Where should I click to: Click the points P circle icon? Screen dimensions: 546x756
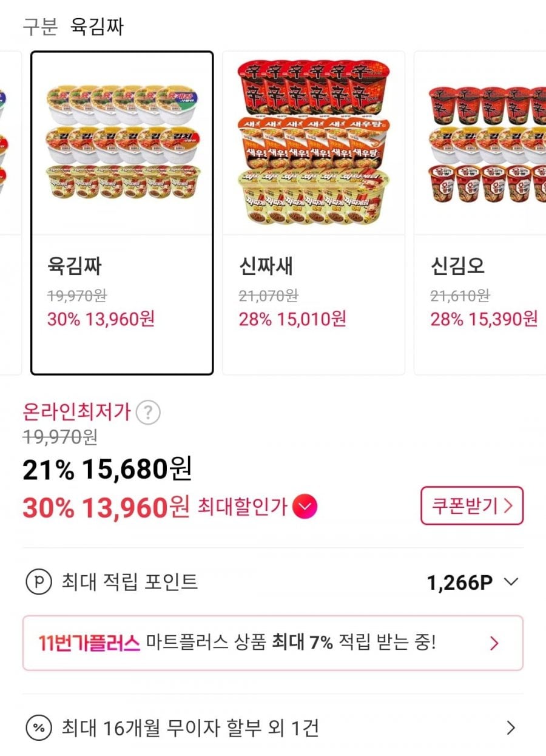[38, 582]
